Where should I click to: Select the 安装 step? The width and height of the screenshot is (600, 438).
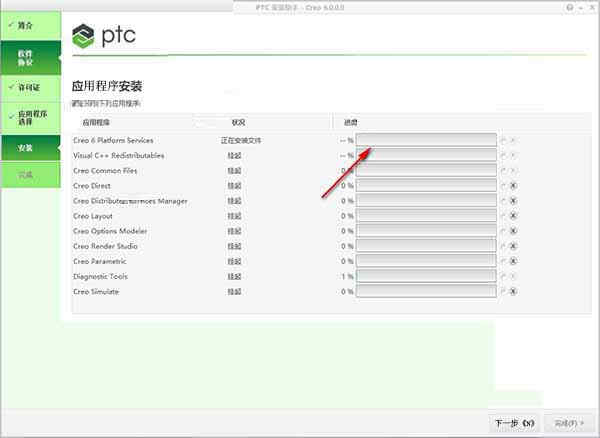(x=31, y=148)
